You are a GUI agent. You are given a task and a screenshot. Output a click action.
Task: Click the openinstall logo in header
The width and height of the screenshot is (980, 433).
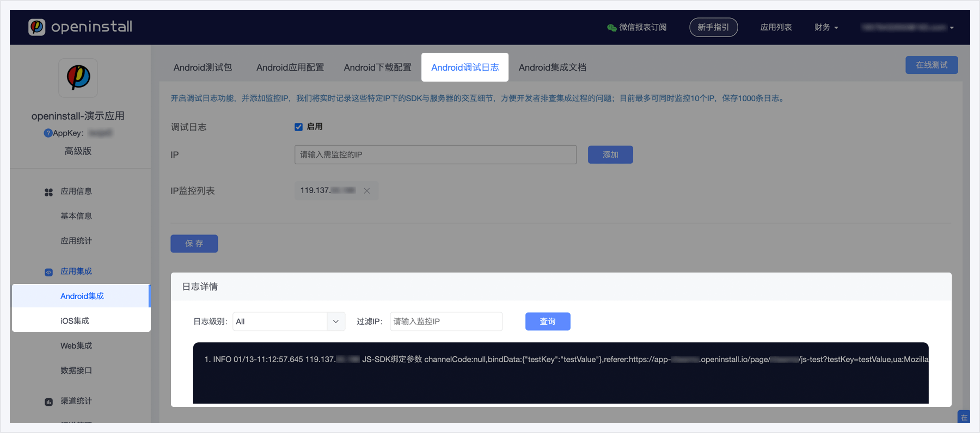click(x=80, y=27)
